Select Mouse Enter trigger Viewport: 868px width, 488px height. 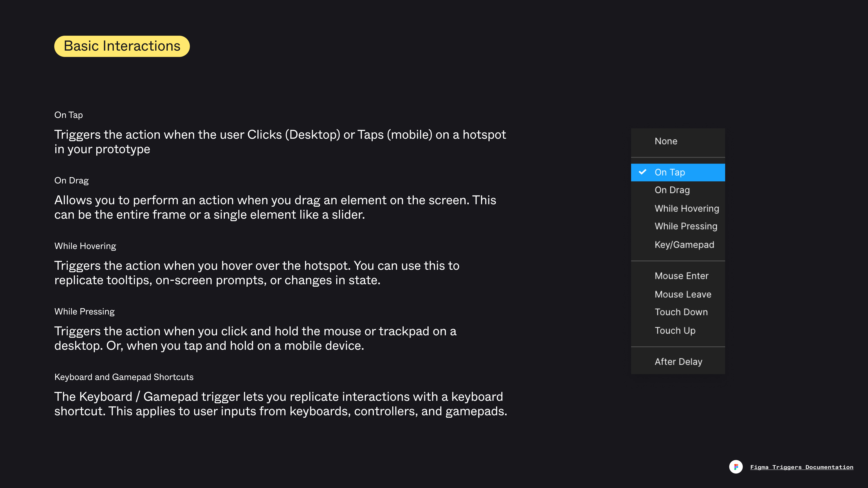[x=681, y=276]
